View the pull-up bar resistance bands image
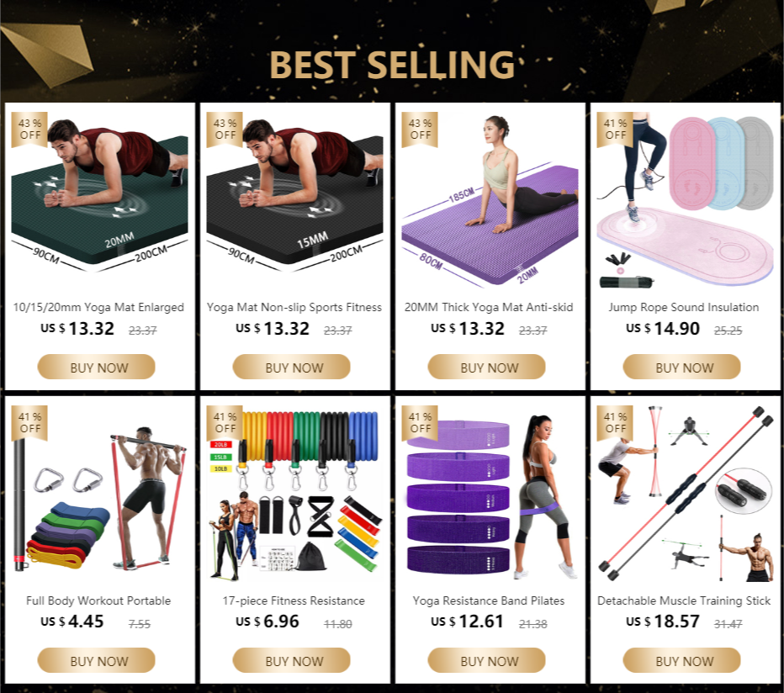 click(x=99, y=494)
